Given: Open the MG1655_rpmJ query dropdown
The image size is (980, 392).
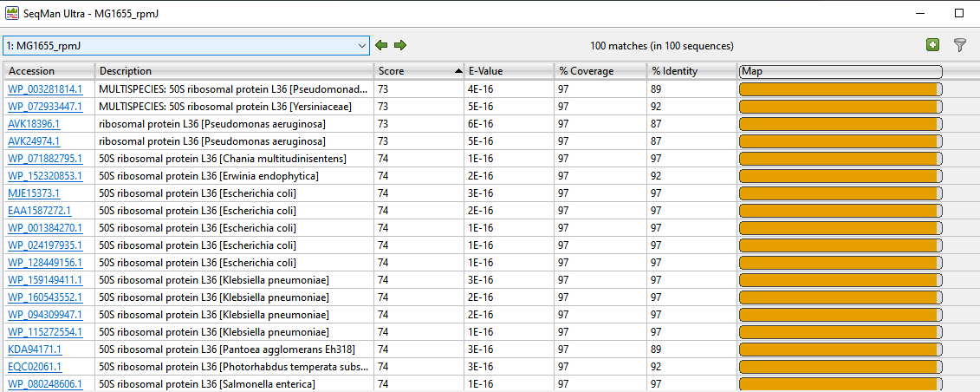Looking at the screenshot, I should (x=186, y=46).
